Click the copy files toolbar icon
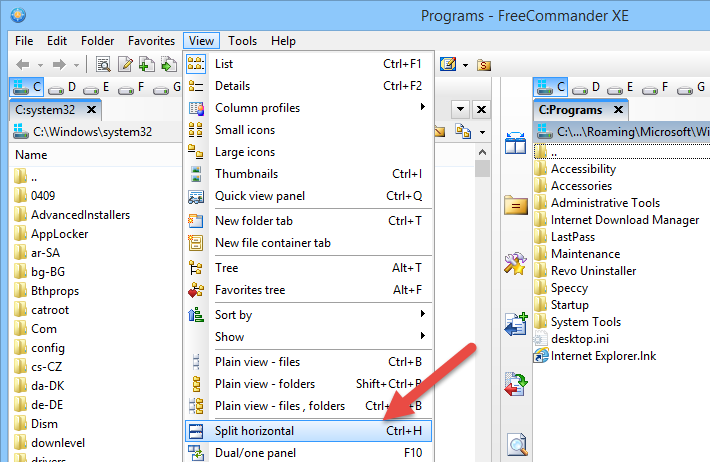This screenshot has height=462, width=710. (146, 65)
